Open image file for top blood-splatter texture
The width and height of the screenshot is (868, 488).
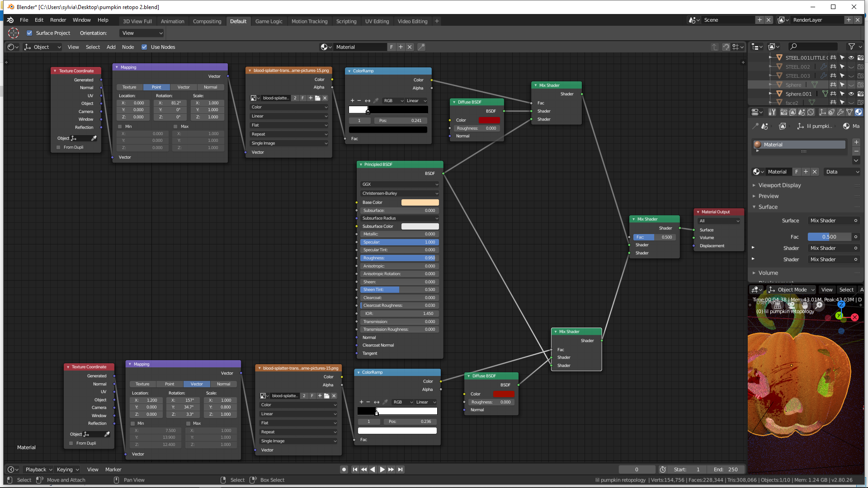317,98
